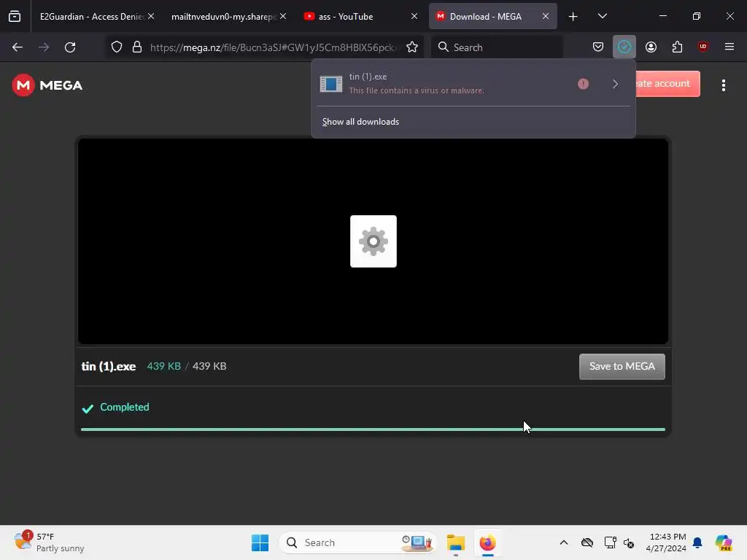
Task: Open notifications bell icon
Action: [x=697, y=542]
